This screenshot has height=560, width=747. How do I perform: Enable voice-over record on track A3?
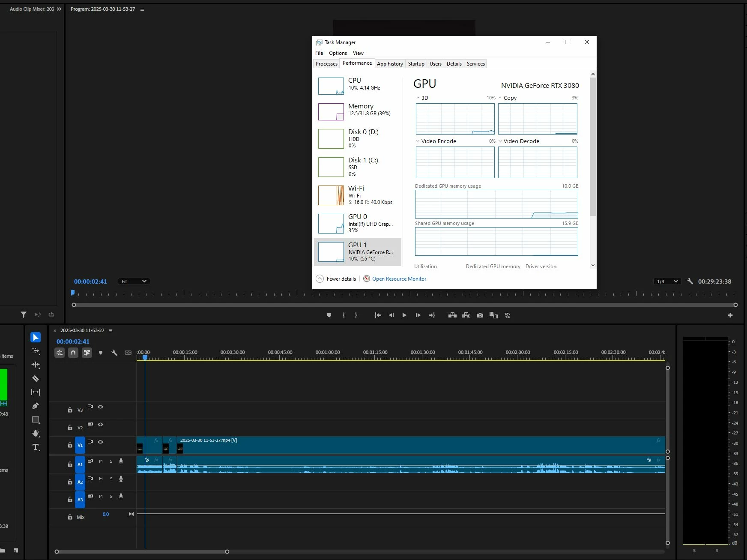[x=121, y=496]
